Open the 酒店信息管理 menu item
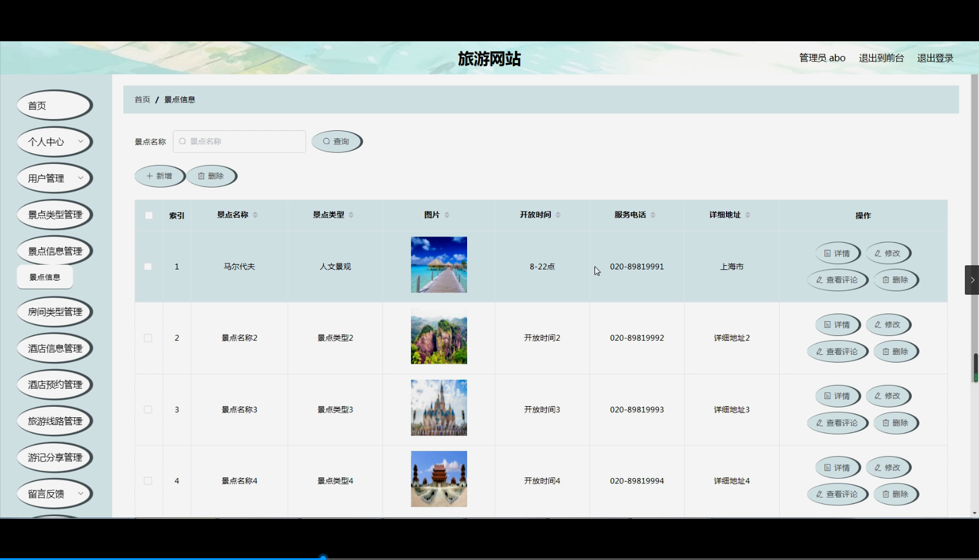Screen dimensions: 979x560 (55, 348)
